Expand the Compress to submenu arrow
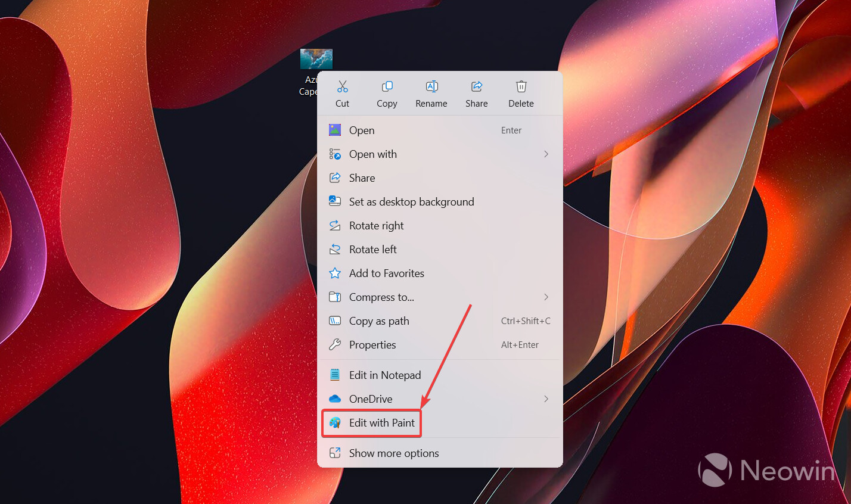 click(546, 297)
